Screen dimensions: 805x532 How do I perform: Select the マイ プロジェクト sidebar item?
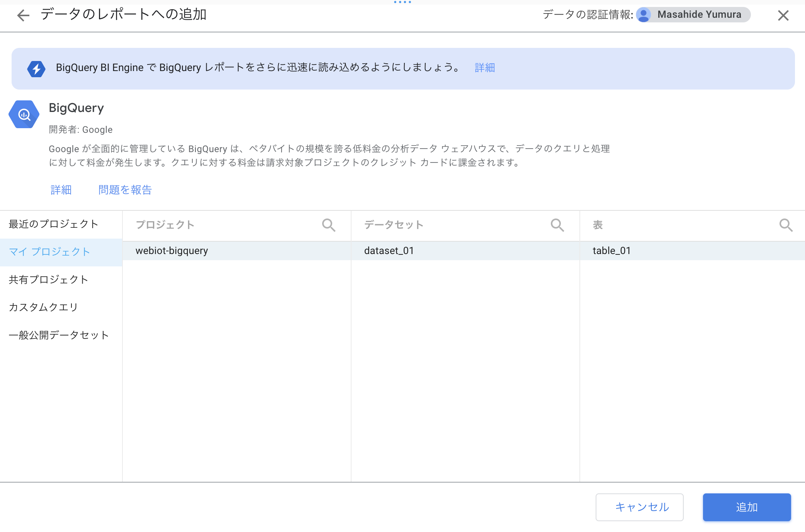(49, 252)
